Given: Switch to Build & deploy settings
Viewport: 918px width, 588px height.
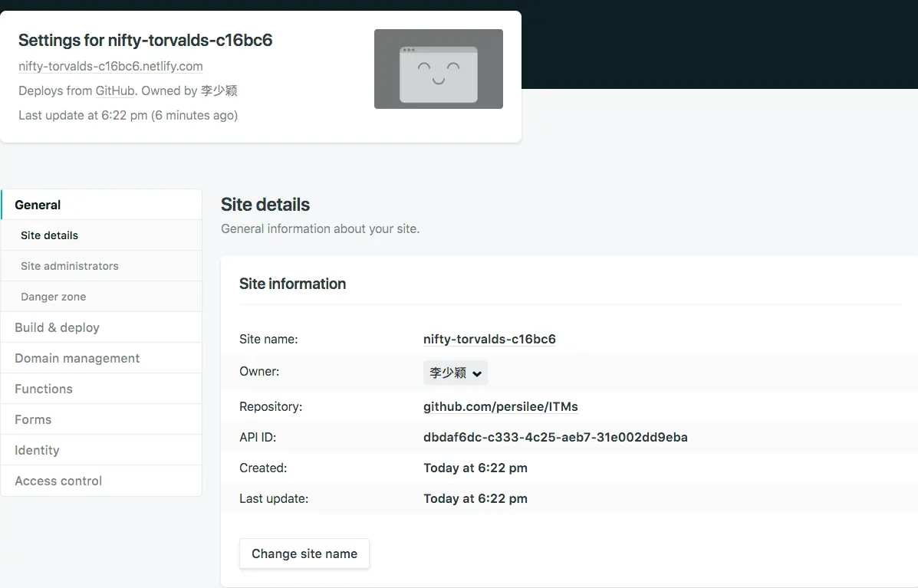Looking at the screenshot, I should (x=56, y=327).
